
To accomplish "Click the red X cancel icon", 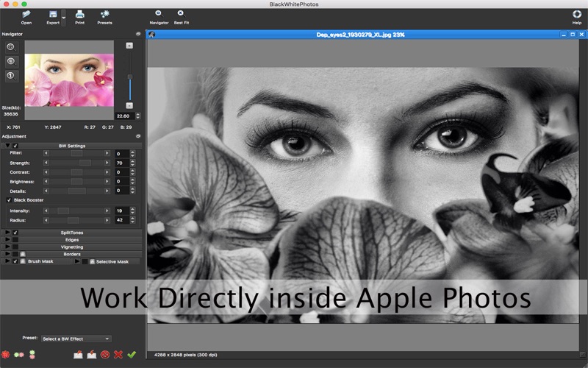I will (118, 354).
